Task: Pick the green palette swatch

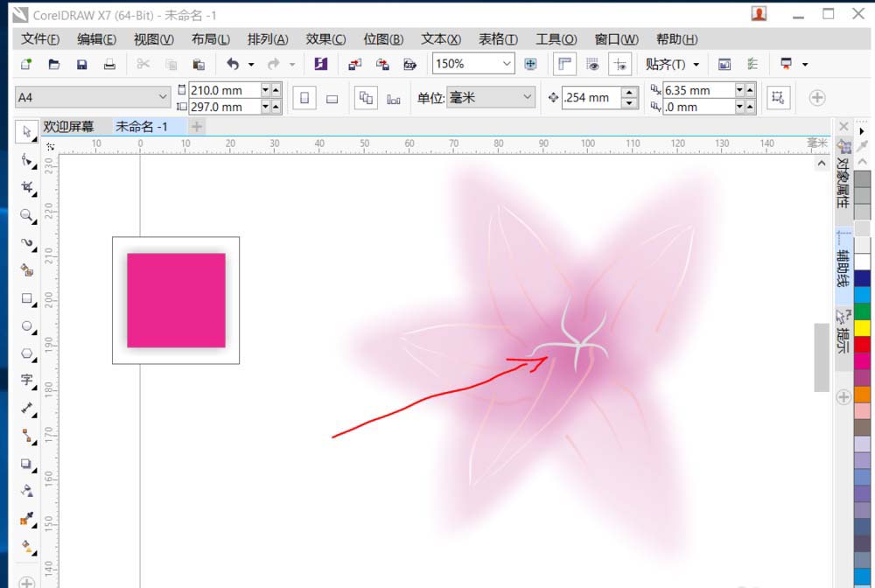Action: tap(862, 311)
